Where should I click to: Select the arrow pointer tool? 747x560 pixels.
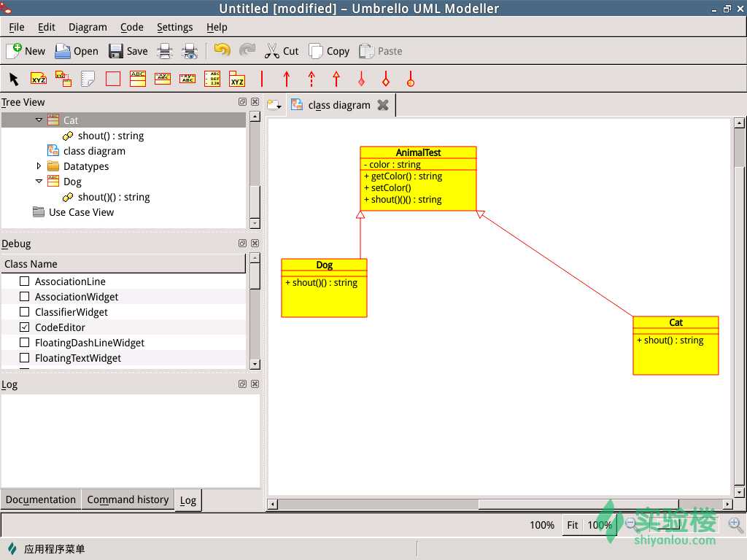pyautogui.click(x=14, y=79)
